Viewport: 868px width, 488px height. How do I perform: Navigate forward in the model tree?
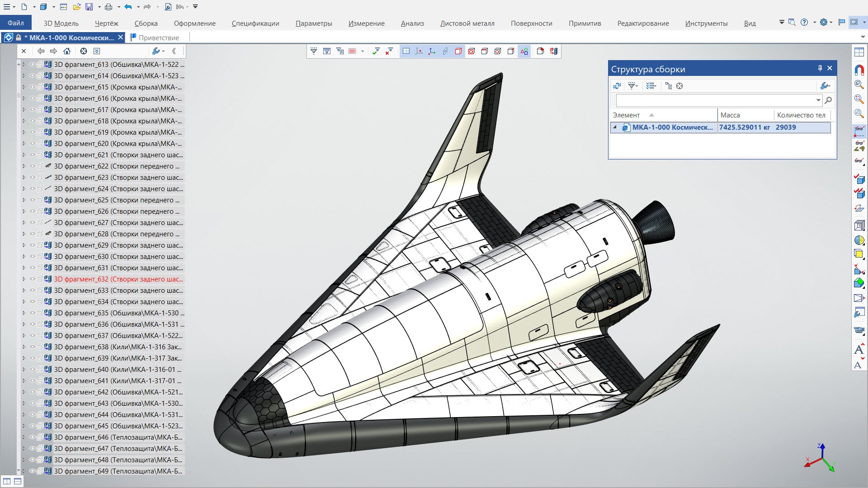click(54, 51)
